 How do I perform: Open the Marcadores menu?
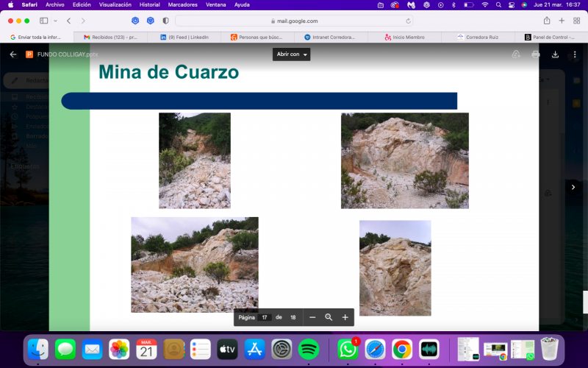point(182,5)
